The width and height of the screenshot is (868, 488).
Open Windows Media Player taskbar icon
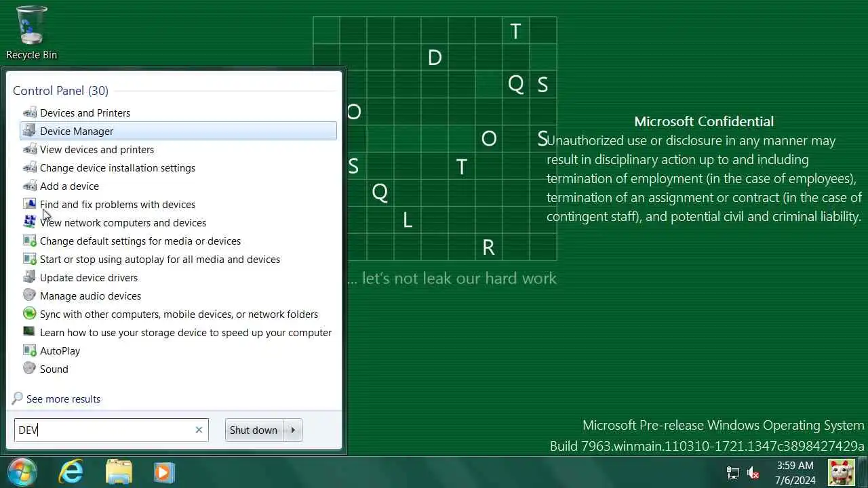[x=163, y=472]
